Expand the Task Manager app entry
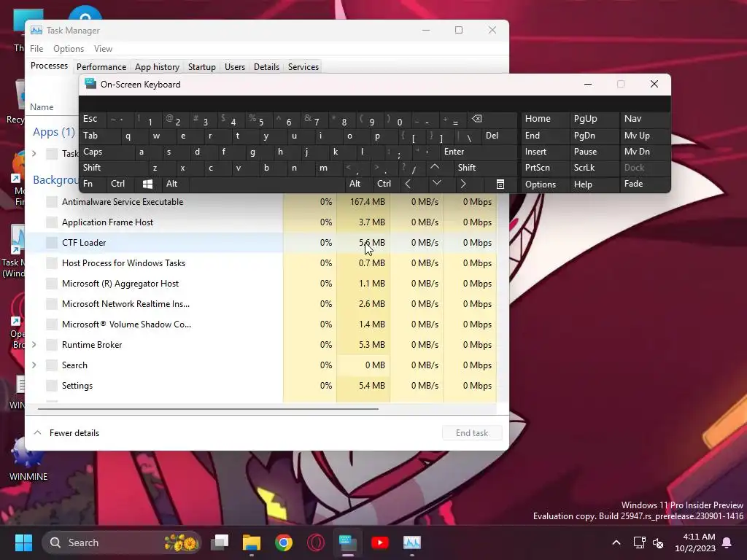 pyautogui.click(x=34, y=153)
